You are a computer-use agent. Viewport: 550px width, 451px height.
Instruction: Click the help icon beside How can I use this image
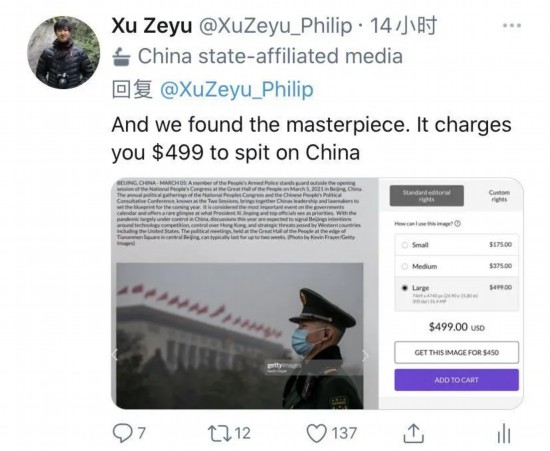pyautogui.click(x=457, y=223)
